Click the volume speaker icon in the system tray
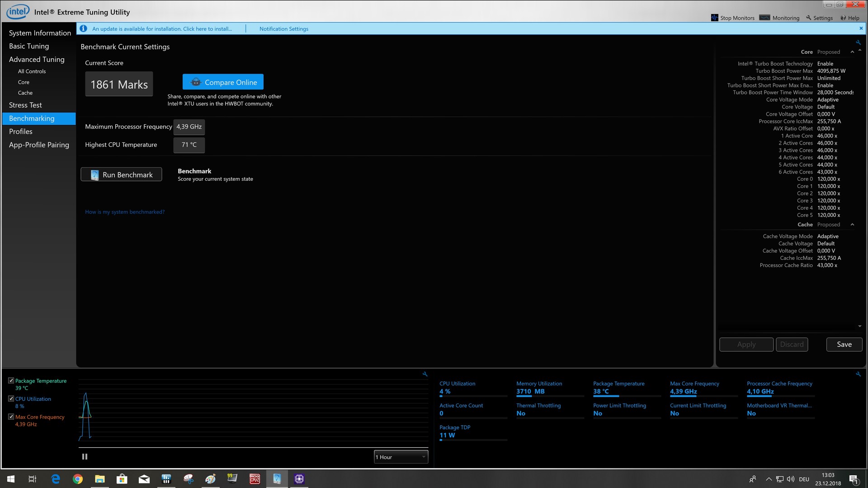 791,479
